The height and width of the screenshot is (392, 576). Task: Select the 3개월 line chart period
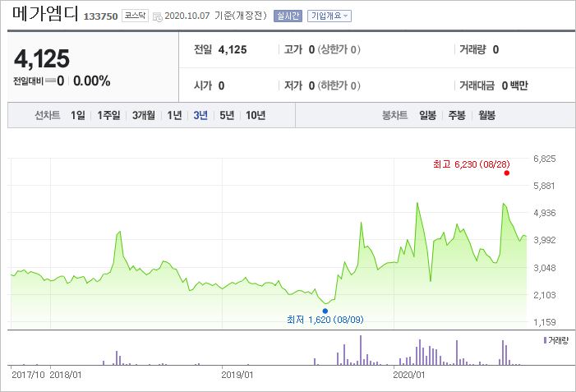pyautogui.click(x=143, y=115)
